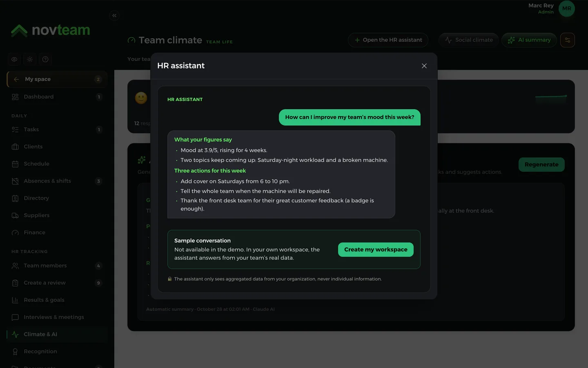Image resolution: width=588 pixels, height=368 pixels.
Task: Click the Absences & shifts icon
Action: point(15,181)
